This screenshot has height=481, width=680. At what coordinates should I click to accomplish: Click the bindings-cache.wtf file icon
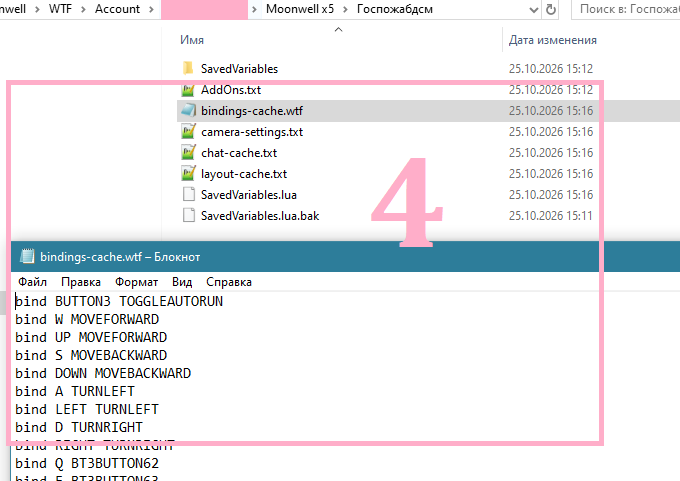point(188,111)
